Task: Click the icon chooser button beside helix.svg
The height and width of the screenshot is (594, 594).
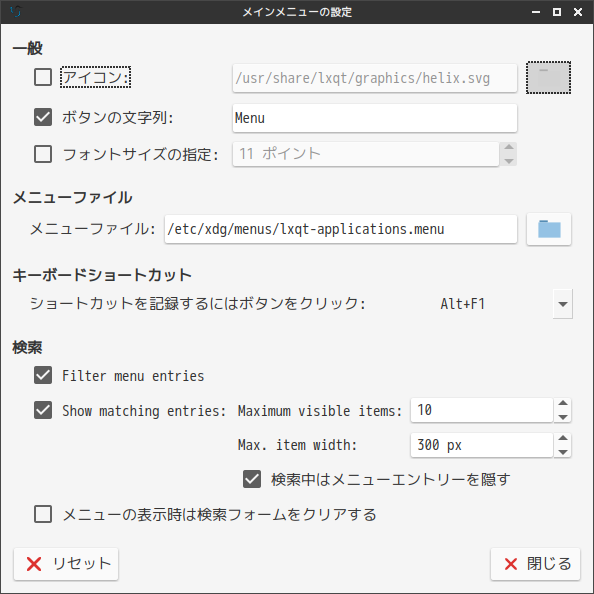Action: pyautogui.click(x=548, y=78)
